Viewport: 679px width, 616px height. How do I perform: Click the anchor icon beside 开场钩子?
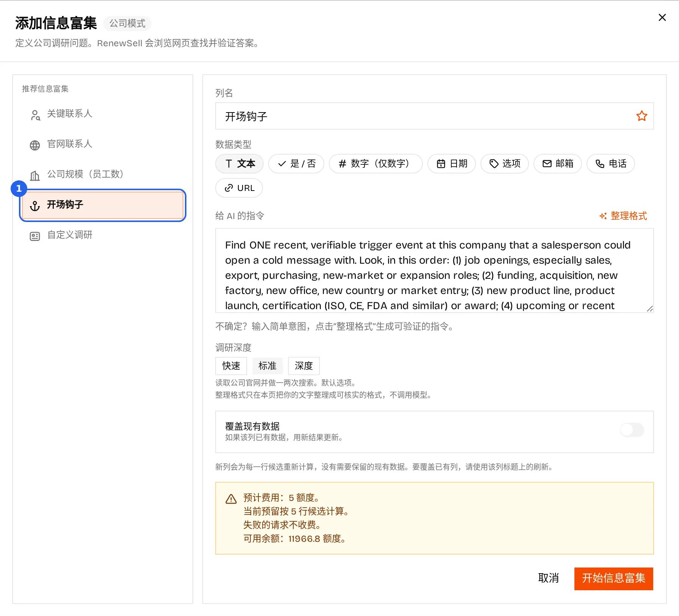pyautogui.click(x=35, y=206)
